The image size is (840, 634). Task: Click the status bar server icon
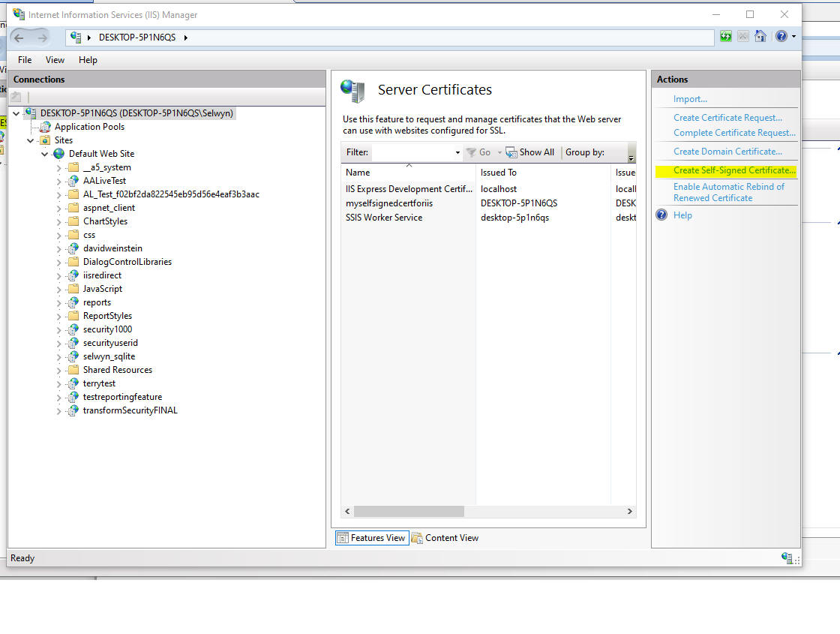[787, 558]
